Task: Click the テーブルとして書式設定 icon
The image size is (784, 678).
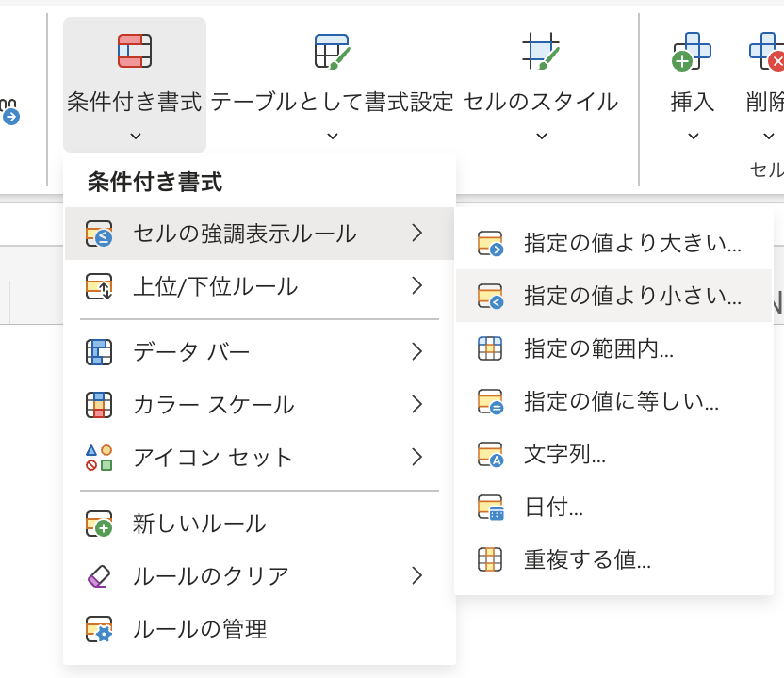Action: click(332, 51)
